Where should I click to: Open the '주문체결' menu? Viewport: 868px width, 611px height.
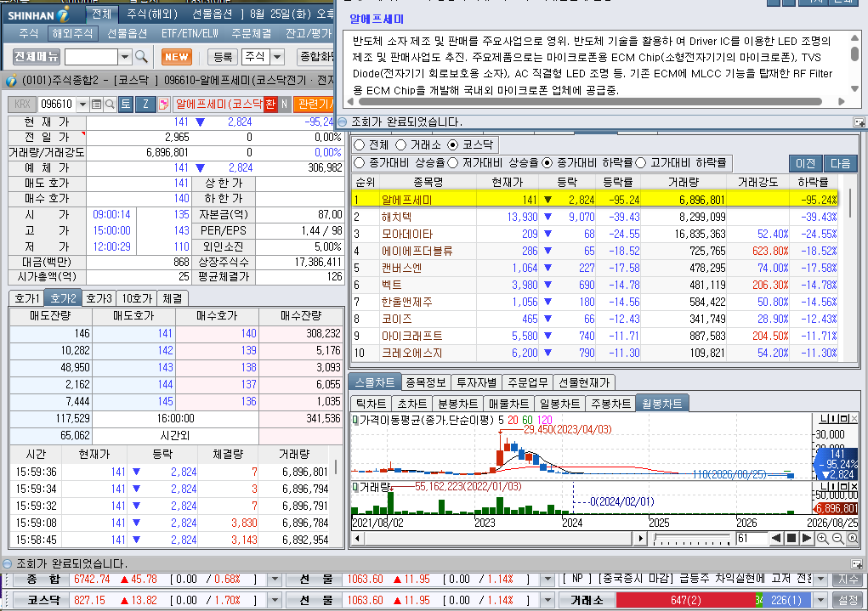[x=252, y=33]
